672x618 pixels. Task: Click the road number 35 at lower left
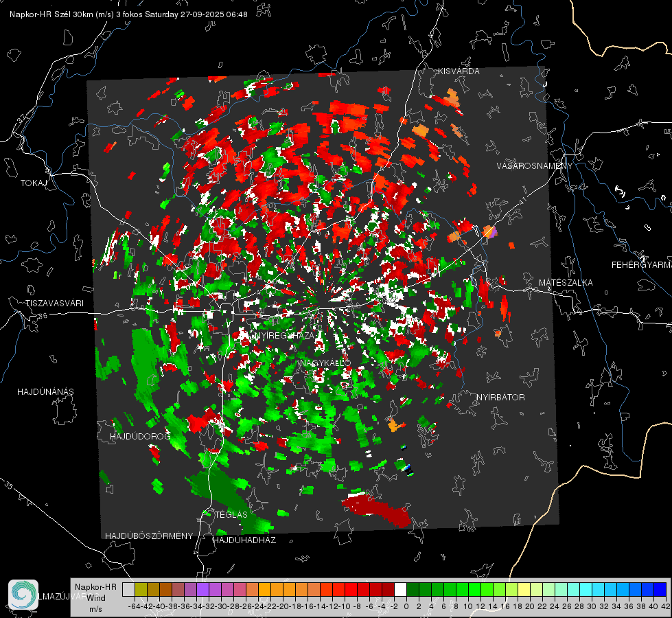[8, 485]
